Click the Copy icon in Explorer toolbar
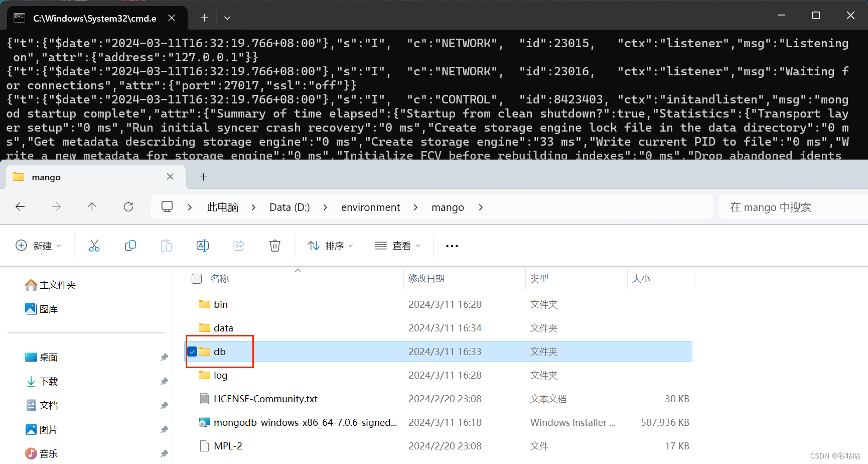This screenshot has width=868, height=464. 130,246
